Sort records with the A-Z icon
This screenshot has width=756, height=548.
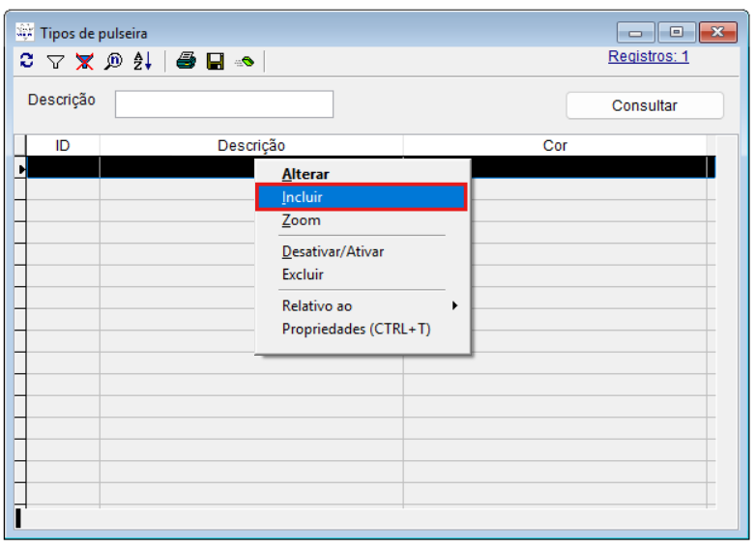(143, 61)
